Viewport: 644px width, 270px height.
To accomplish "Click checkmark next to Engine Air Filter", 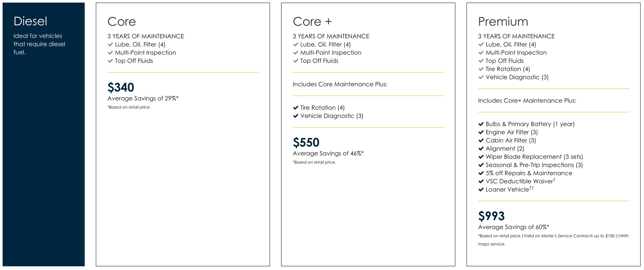I will click(x=481, y=132).
